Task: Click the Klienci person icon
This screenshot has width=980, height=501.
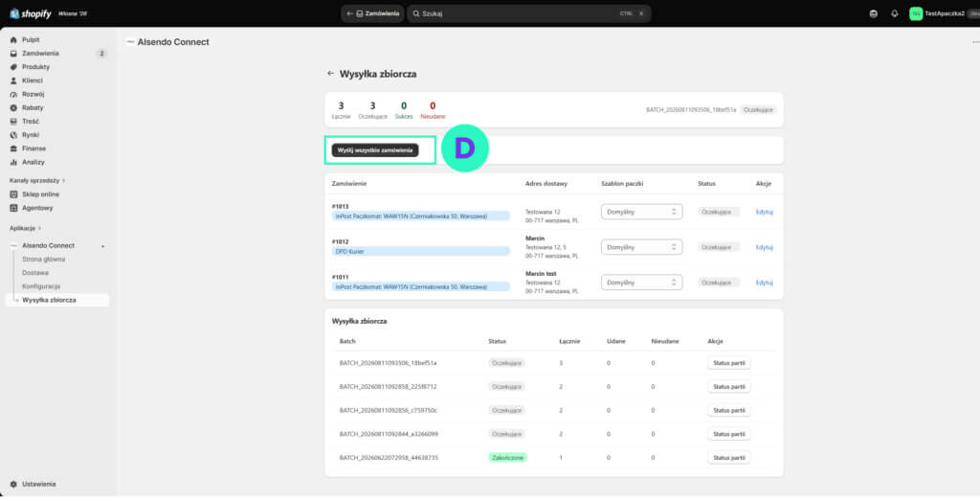Action: pos(13,80)
